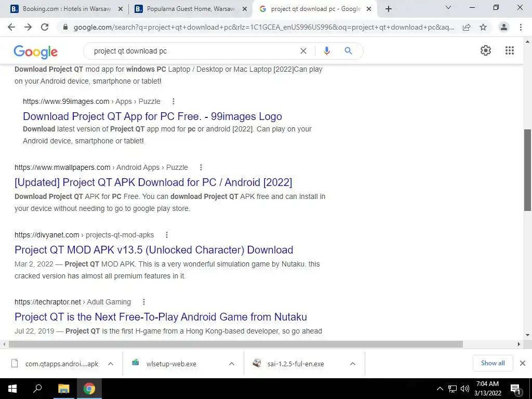Screen dimensions: 532x399
Task: Open options for mwallpapers.com result
Action: click(201, 167)
